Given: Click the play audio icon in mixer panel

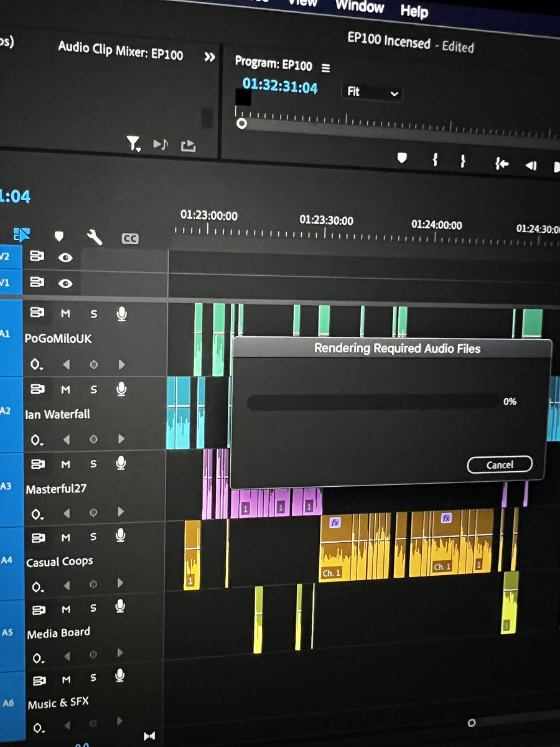Looking at the screenshot, I should click(161, 144).
